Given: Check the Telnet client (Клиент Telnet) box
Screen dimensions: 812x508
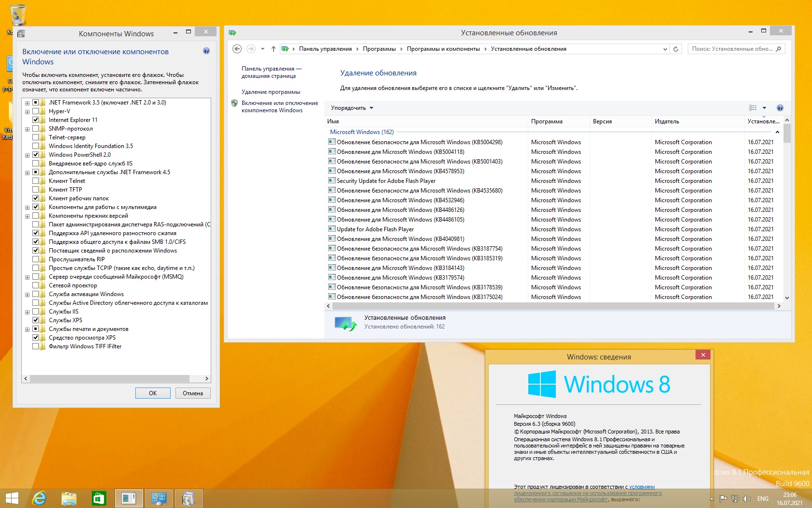Looking at the screenshot, I should pyautogui.click(x=36, y=181).
